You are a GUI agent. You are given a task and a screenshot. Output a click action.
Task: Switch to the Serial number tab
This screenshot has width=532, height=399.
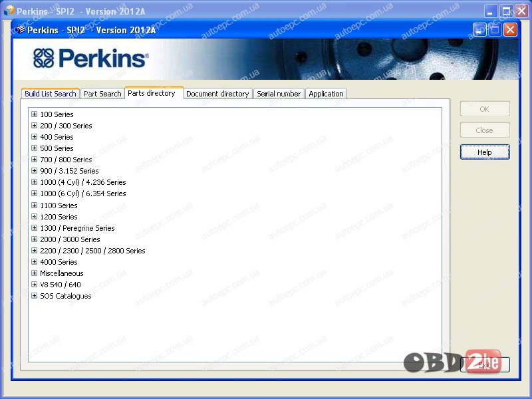pyautogui.click(x=279, y=94)
